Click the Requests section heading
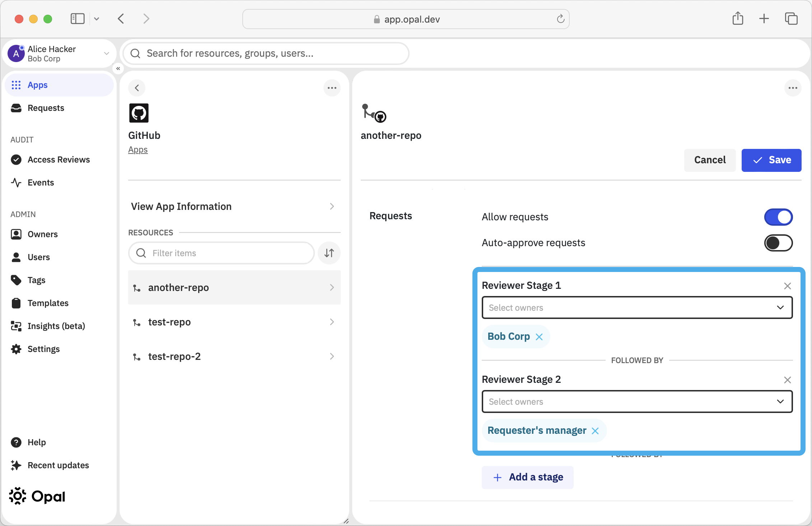812x526 pixels. point(391,216)
